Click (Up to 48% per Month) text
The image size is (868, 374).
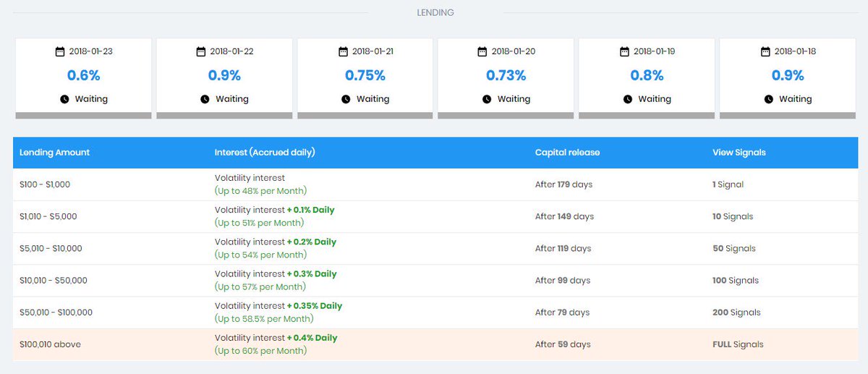pyautogui.click(x=260, y=191)
